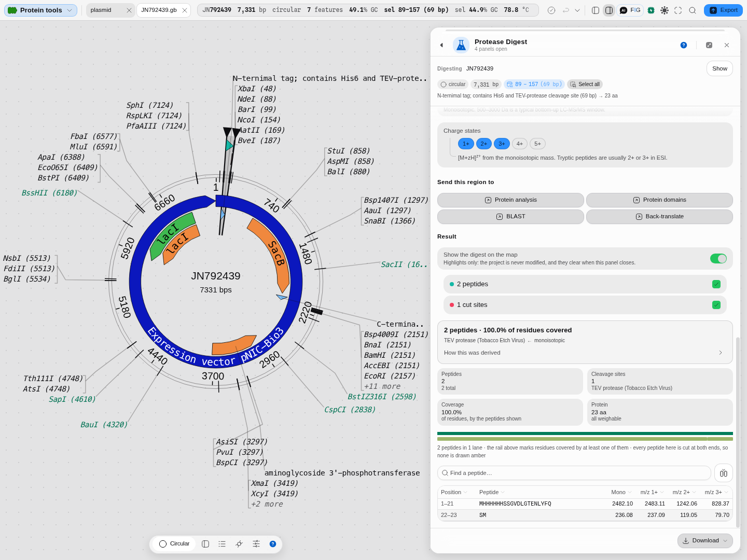Toggle 'Show the digest on the map' switch
Viewport: 747px width, 560px height.
click(x=718, y=258)
